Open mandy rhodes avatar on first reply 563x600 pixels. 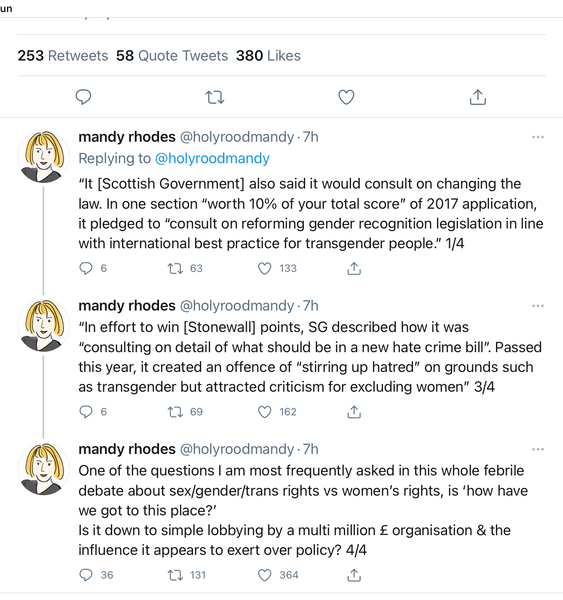coord(43,157)
